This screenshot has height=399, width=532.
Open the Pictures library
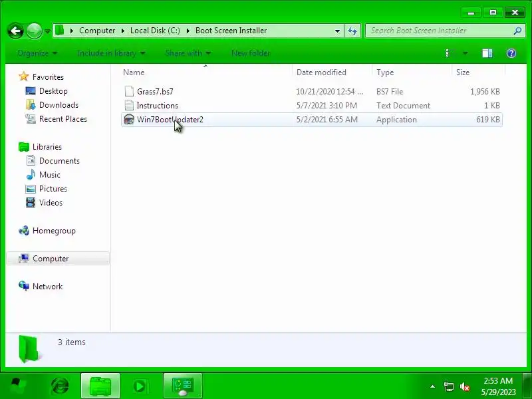coord(53,189)
